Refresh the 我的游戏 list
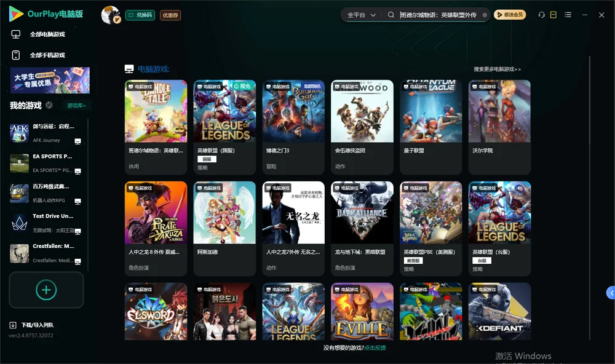Image resolution: width=615 pixels, height=364 pixels. 49,105
